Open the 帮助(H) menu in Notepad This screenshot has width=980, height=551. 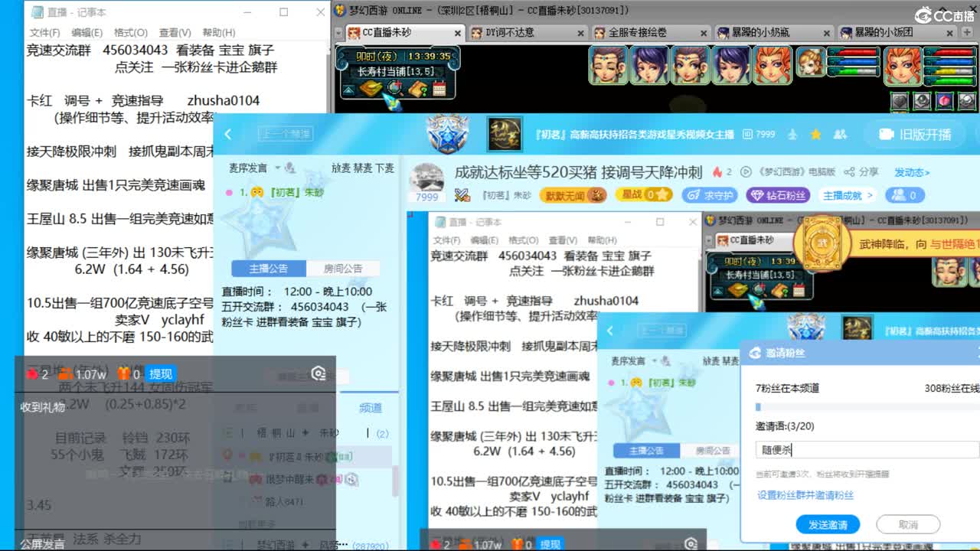[219, 32]
